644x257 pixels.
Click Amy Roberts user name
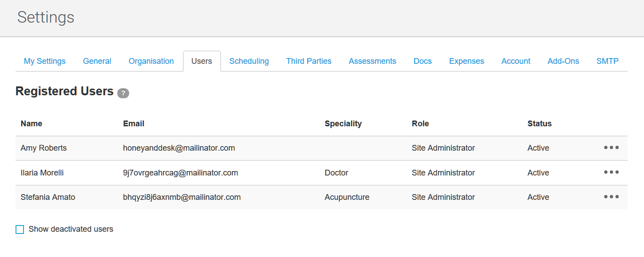(x=43, y=148)
